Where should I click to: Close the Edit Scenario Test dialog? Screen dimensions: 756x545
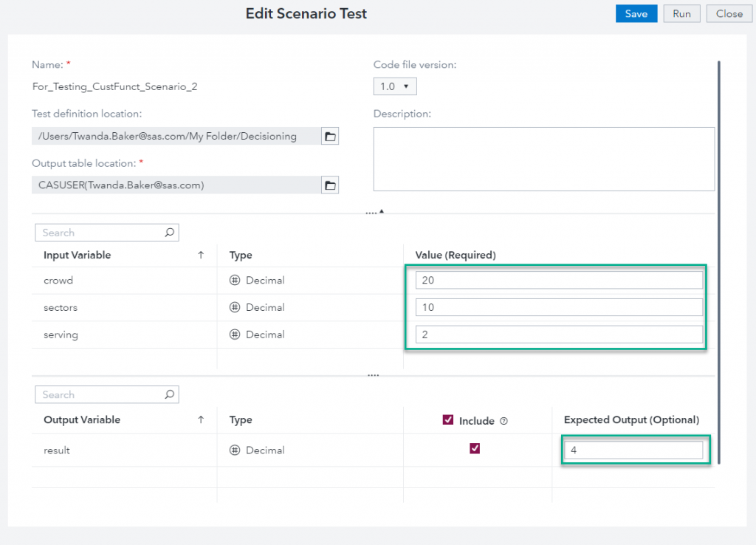point(729,13)
